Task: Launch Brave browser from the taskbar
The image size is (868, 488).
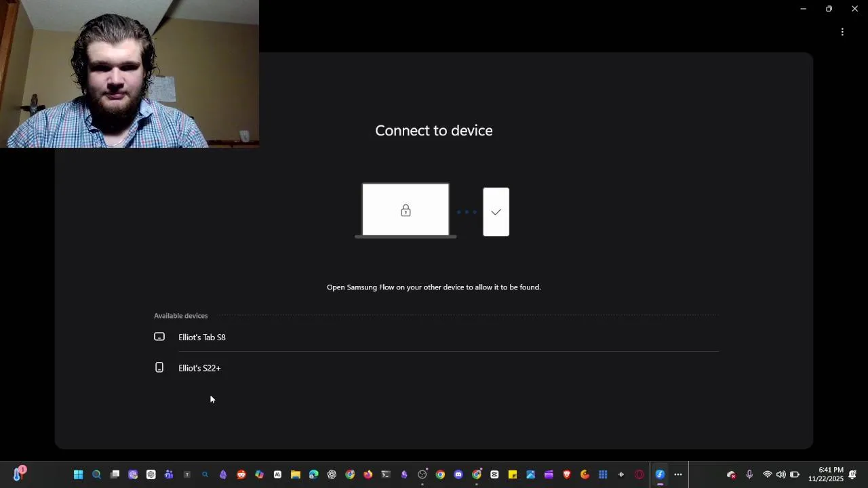Action: (x=567, y=474)
